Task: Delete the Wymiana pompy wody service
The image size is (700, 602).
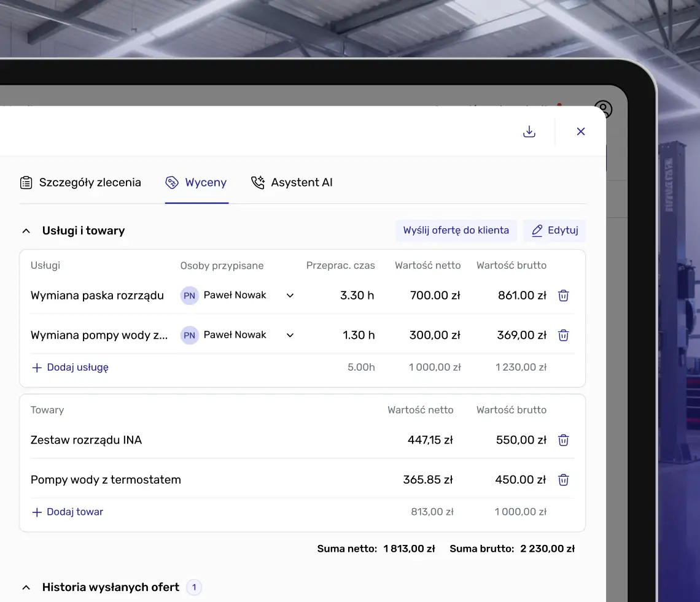Action: coord(564,335)
